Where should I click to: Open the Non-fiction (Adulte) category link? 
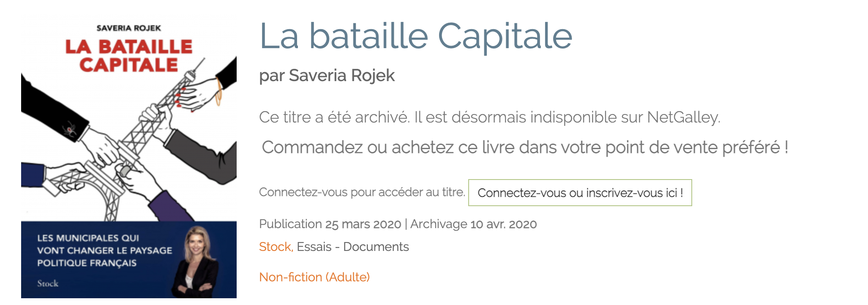[314, 277]
